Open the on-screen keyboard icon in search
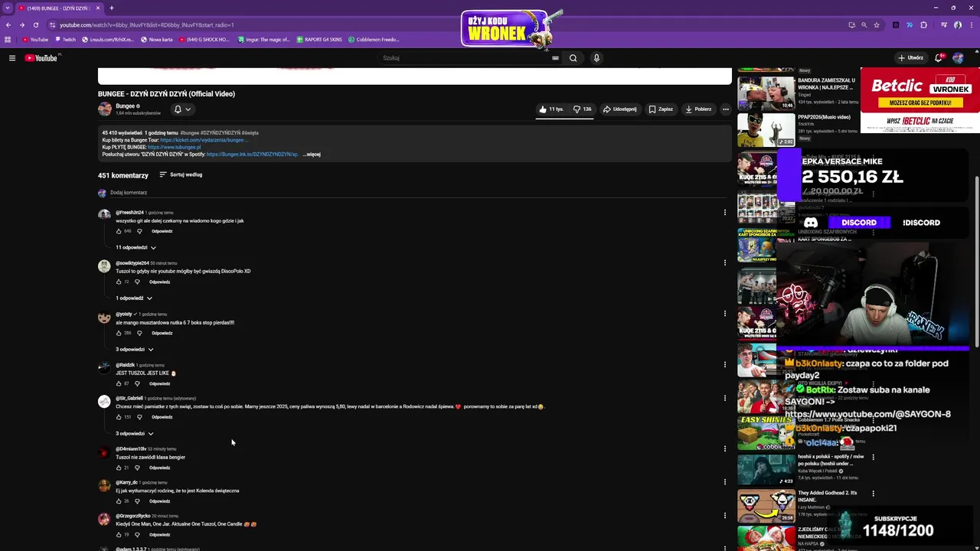 tap(555, 58)
